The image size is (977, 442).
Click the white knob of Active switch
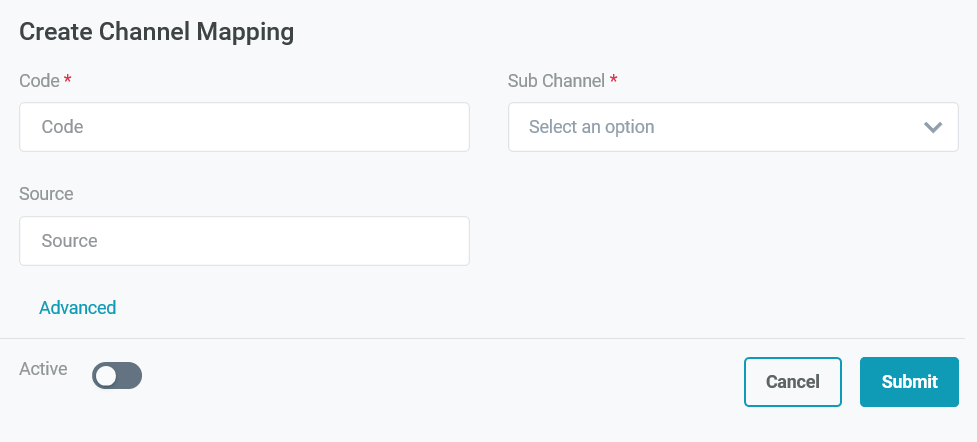tap(106, 376)
